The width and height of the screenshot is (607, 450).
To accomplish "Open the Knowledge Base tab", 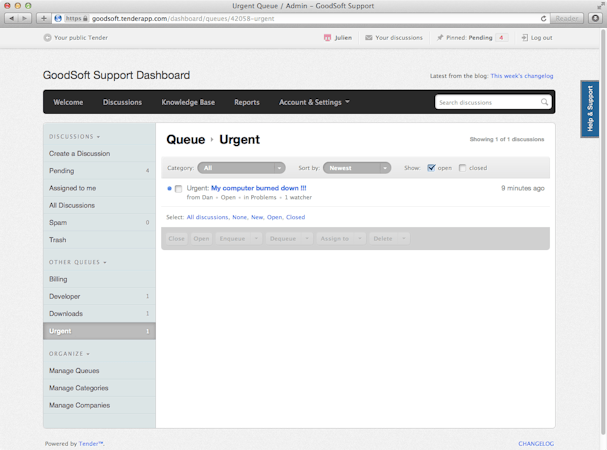I will [188, 102].
